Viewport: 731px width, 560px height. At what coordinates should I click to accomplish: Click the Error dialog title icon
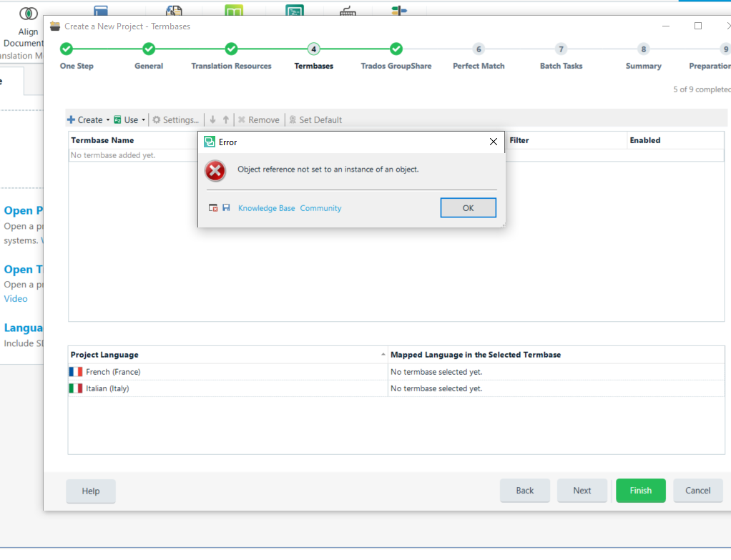(210, 142)
